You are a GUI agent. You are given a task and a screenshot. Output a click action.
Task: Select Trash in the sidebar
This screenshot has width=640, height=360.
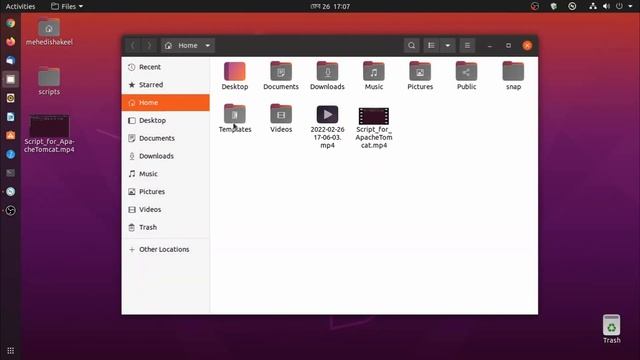tap(166, 227)
